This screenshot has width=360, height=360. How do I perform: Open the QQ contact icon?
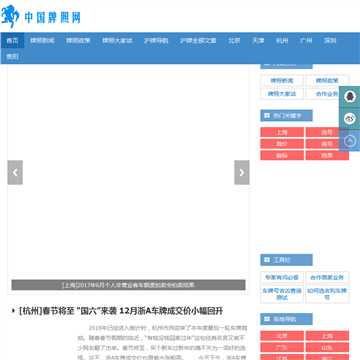[x=349, y=97]
